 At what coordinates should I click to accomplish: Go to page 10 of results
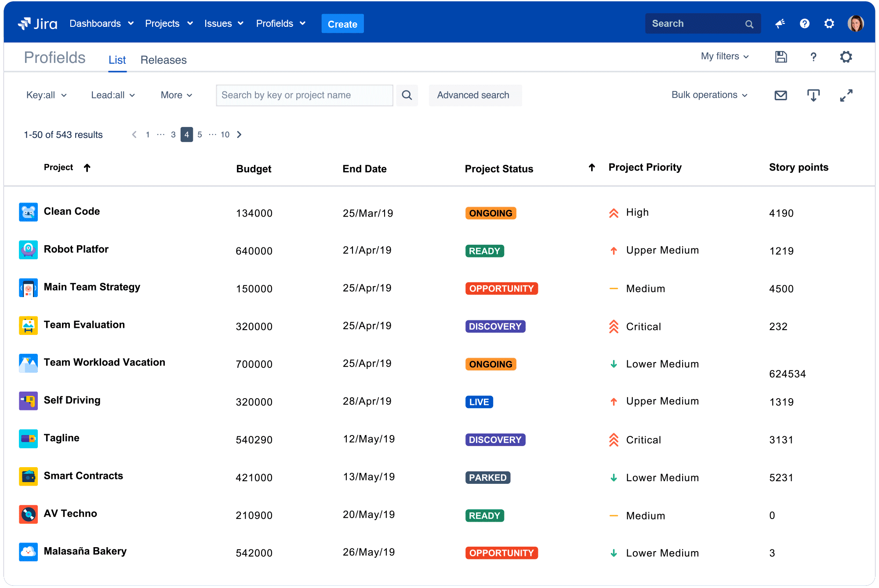[225, 134]
